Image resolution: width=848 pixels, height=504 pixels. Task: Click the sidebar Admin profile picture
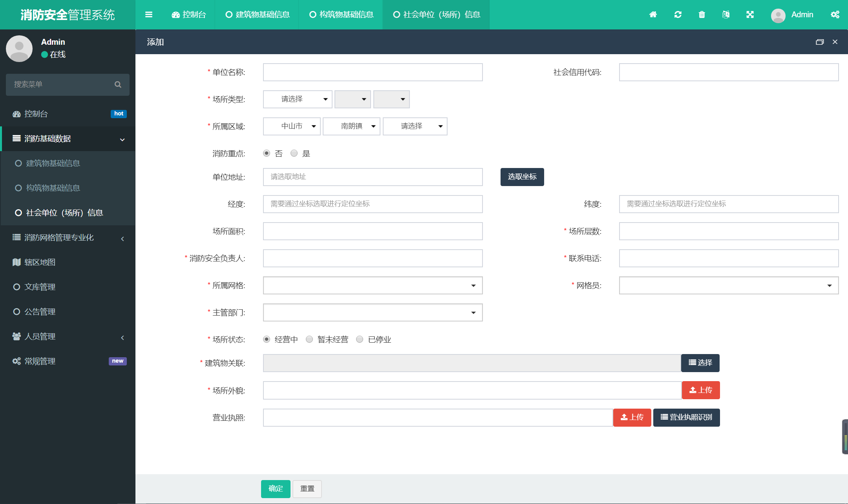tap(19, 49)
